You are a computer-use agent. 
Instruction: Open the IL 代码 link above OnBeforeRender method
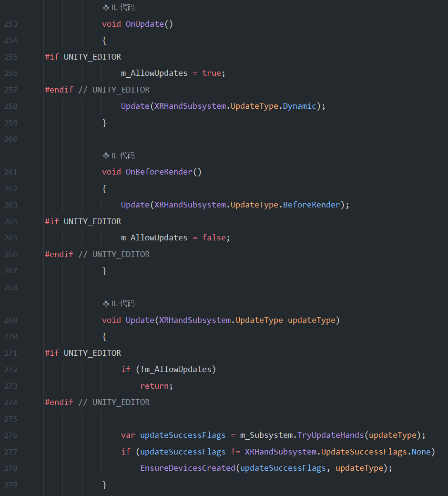(123, 155)
